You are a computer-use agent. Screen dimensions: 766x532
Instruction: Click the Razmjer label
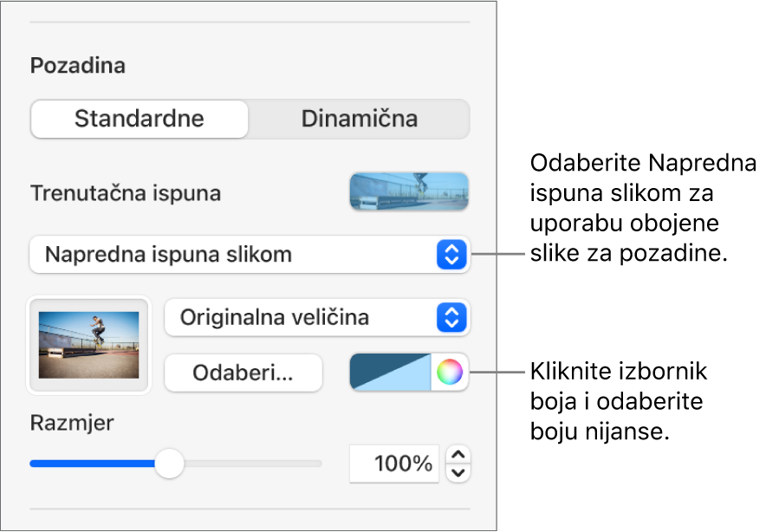click(72, 423)
